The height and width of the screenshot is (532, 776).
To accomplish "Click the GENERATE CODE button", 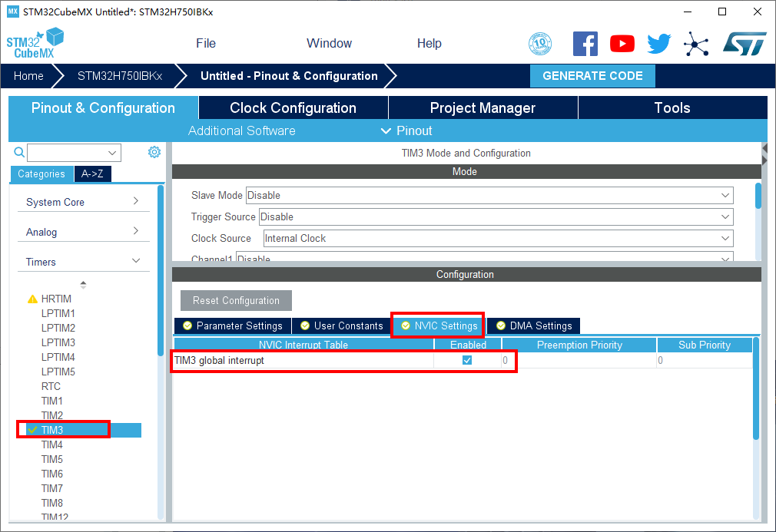I will 592,76.
